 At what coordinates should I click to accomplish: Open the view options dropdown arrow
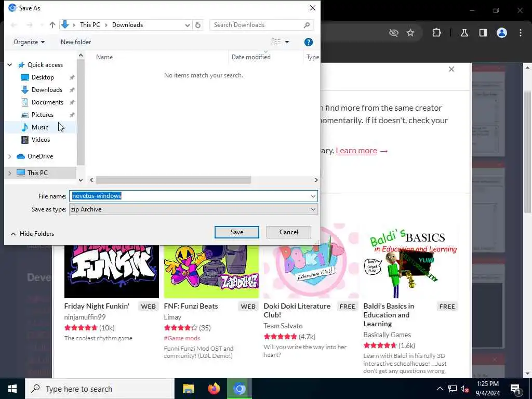(x=287, y=42)
